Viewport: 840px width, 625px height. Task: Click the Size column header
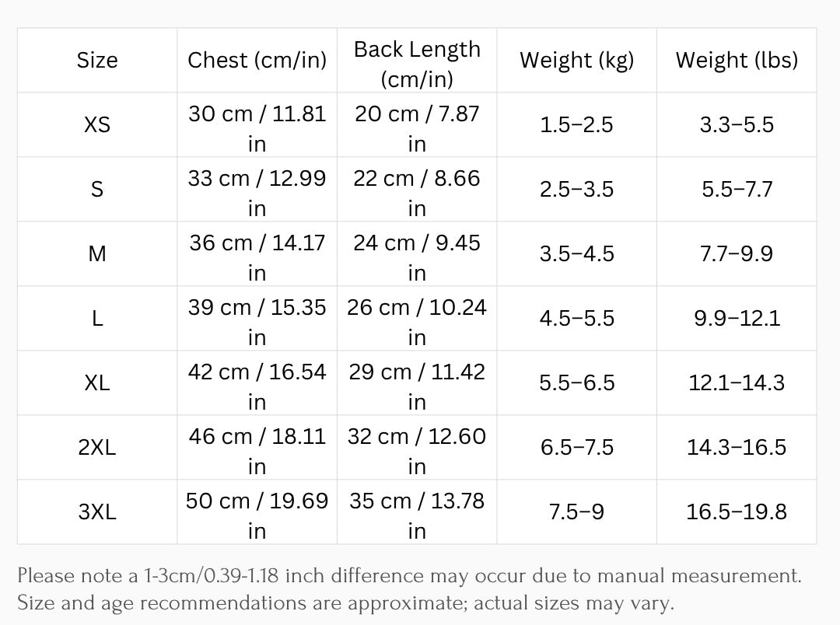97,61
